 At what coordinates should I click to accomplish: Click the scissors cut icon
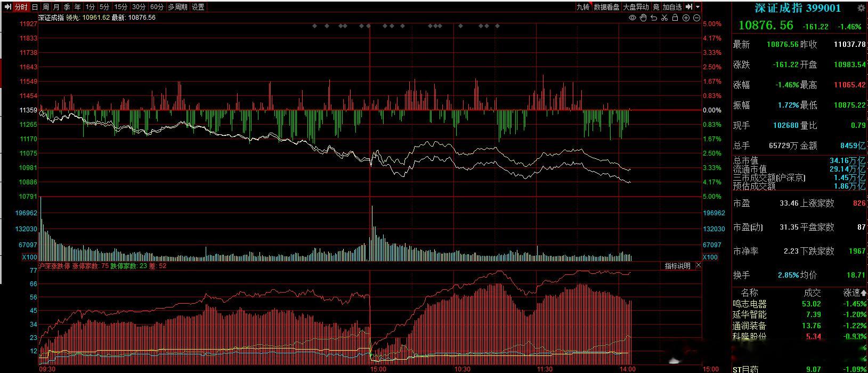coord(664,18)
